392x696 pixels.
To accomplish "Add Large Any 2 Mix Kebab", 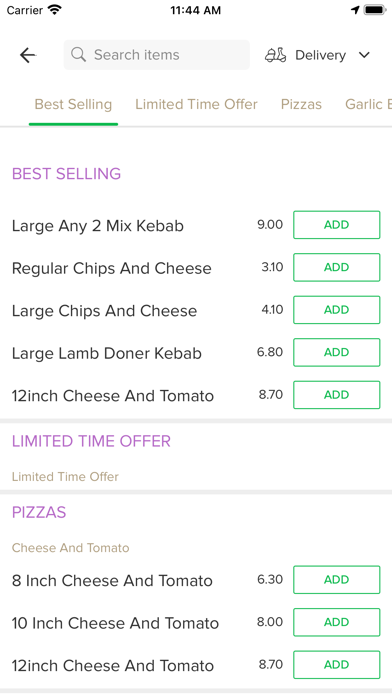I will point(337,225).
